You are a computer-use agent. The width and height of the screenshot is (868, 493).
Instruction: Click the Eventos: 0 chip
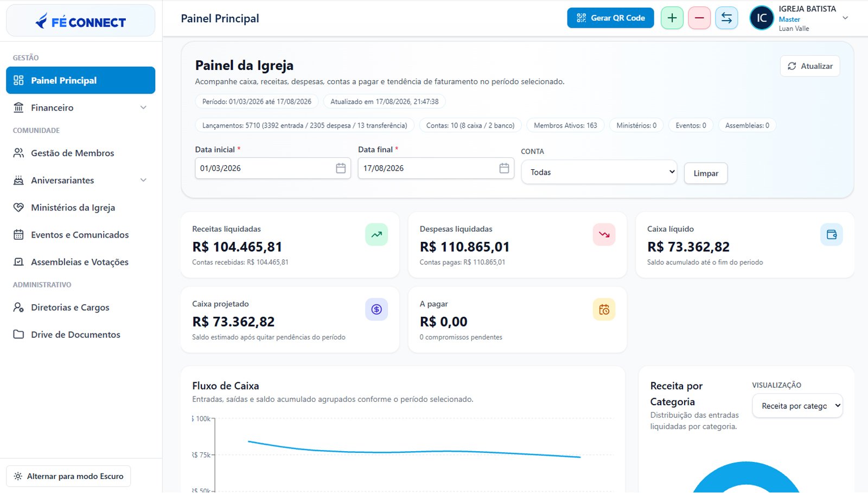(691, 125)
